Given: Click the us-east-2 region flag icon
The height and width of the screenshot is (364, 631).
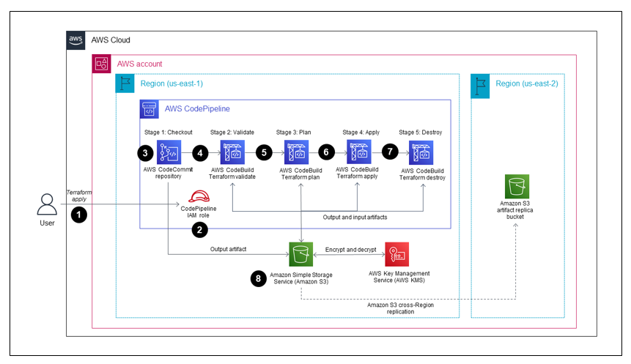Looking at the screenshot, I should [x=480, y=86].
